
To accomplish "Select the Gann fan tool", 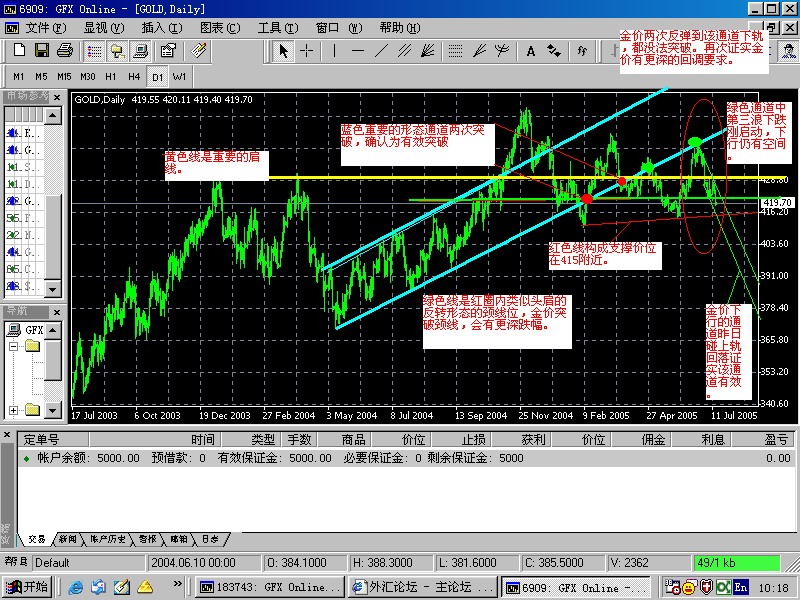I will (428, 51).
